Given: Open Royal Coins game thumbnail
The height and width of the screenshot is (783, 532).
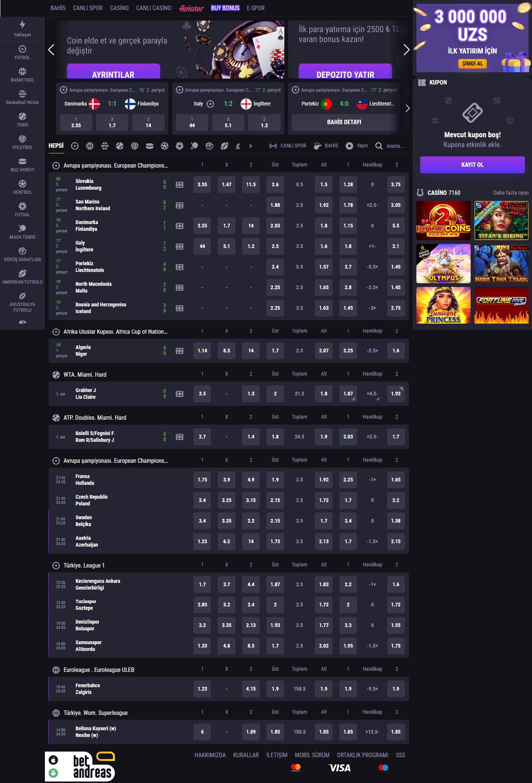Looking at the screenshot, I should tap(443, 220).
